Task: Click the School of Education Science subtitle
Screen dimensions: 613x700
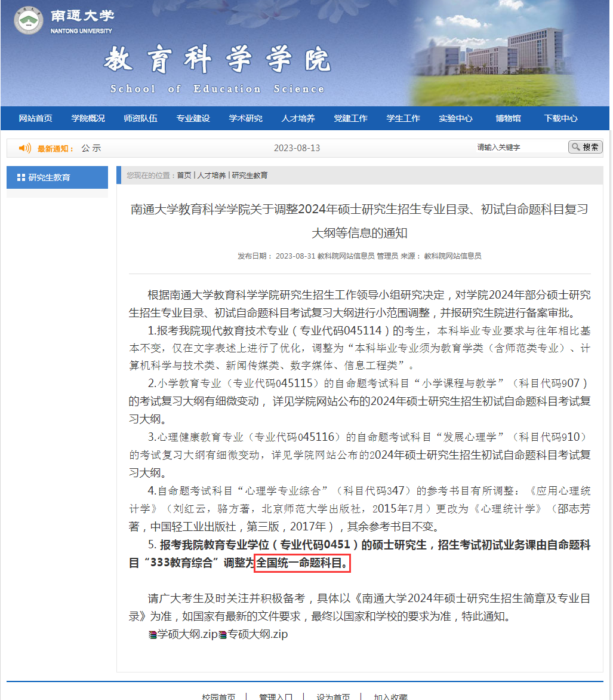Action: pyautogui.click(x=217, y=89)
